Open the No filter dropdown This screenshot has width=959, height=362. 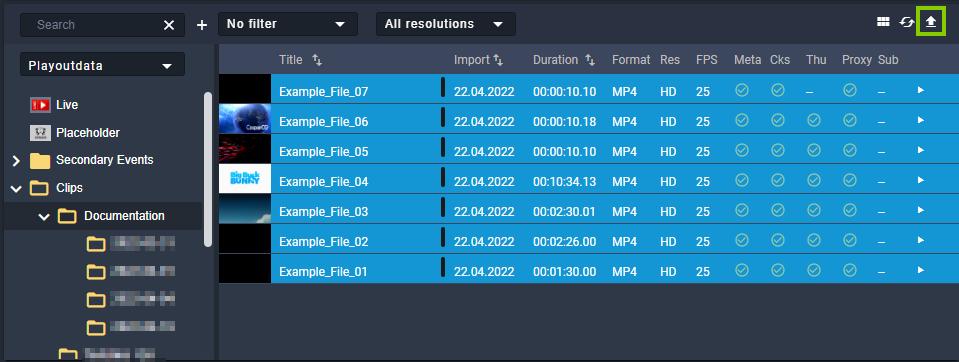coord(287,24)
